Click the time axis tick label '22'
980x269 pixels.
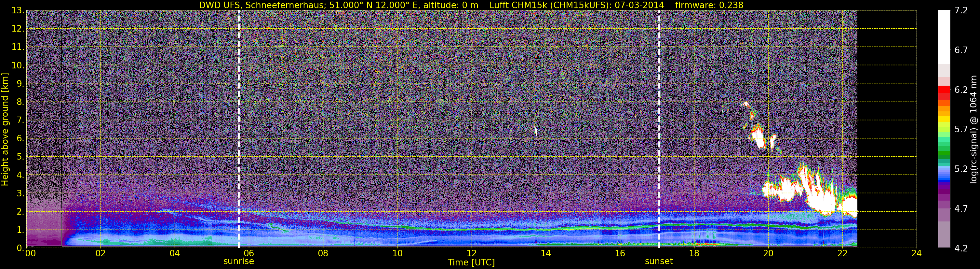pyautogui.click(x=842, y=253)
